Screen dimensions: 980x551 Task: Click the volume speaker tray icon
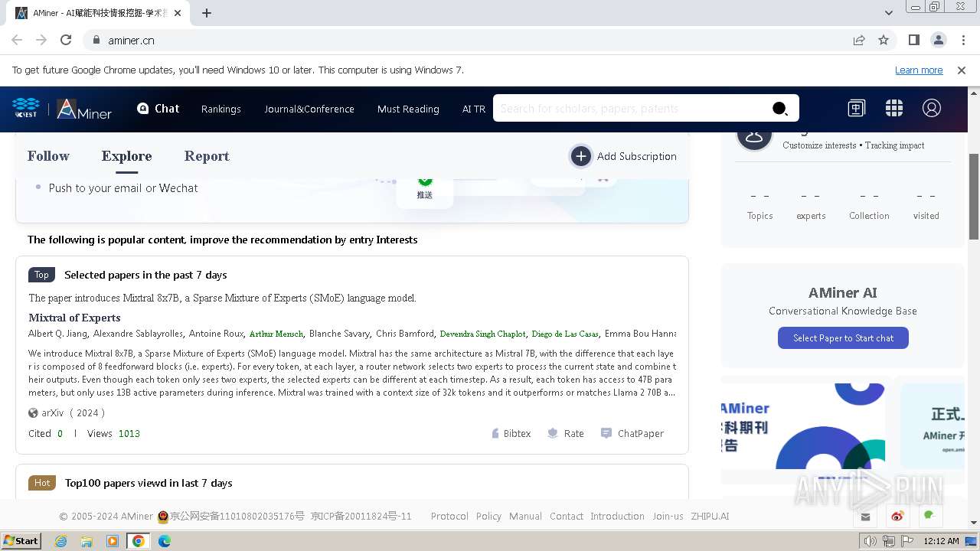point(870,541)
